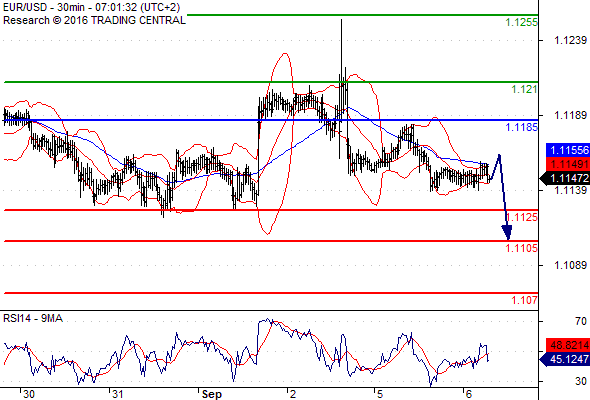Click the blue 1.11556 price tag
The width and height of the screenshot is (590, 400).
[568, 150]
